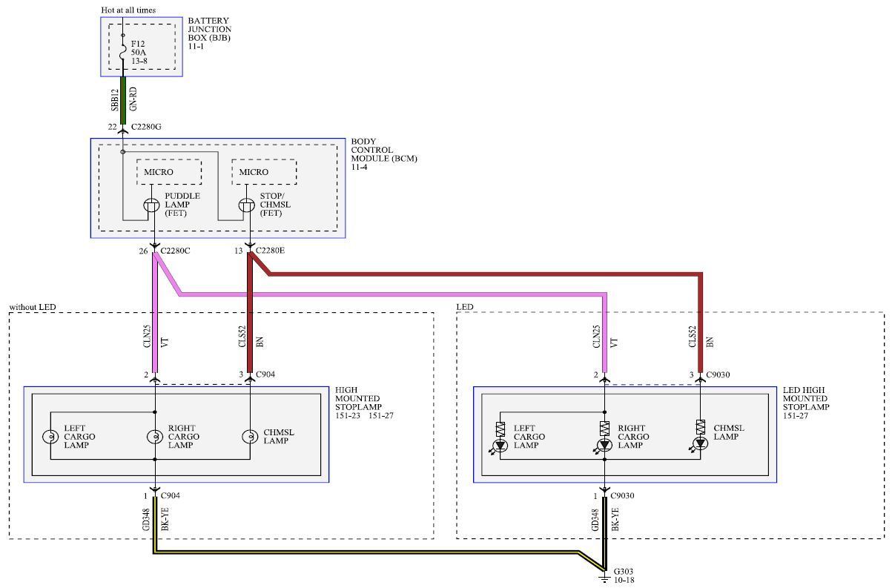892x588 pixels.
Task: Expand the BODY CONTROL MODULE dashed region
Action: click(x=219, y=188)
